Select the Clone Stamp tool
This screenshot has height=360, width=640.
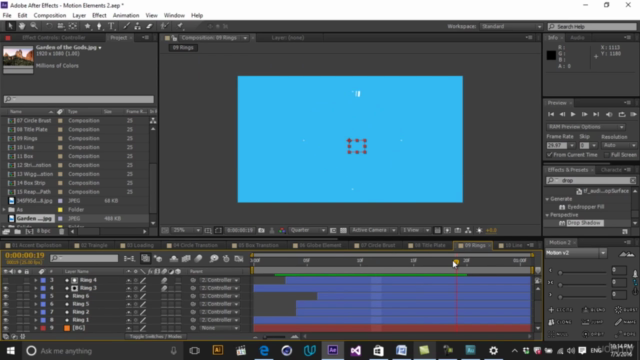(138, 26)
